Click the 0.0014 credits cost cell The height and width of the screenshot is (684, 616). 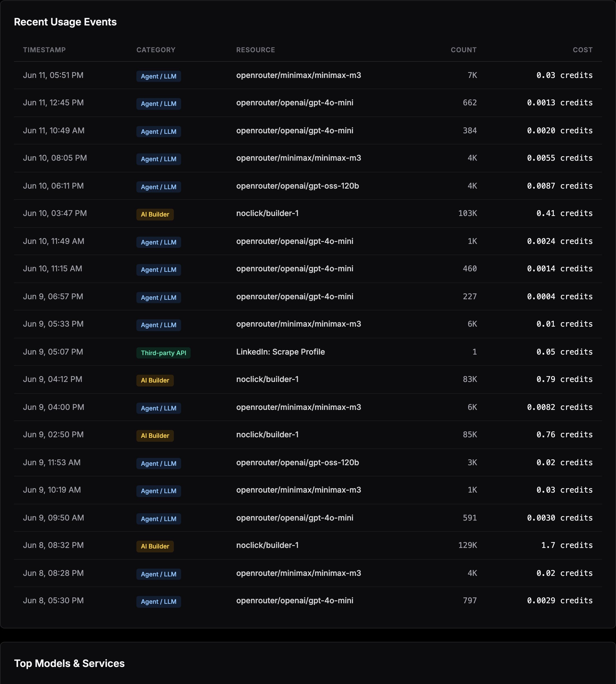[x=560, y=269]
